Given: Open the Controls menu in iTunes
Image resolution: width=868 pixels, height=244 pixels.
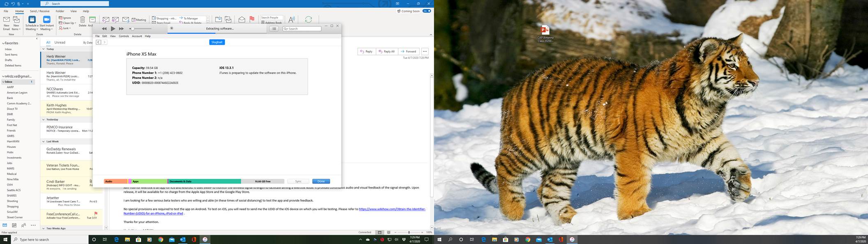Looking at the screenshot, I should pyautogui.click(x=124, y=36).
